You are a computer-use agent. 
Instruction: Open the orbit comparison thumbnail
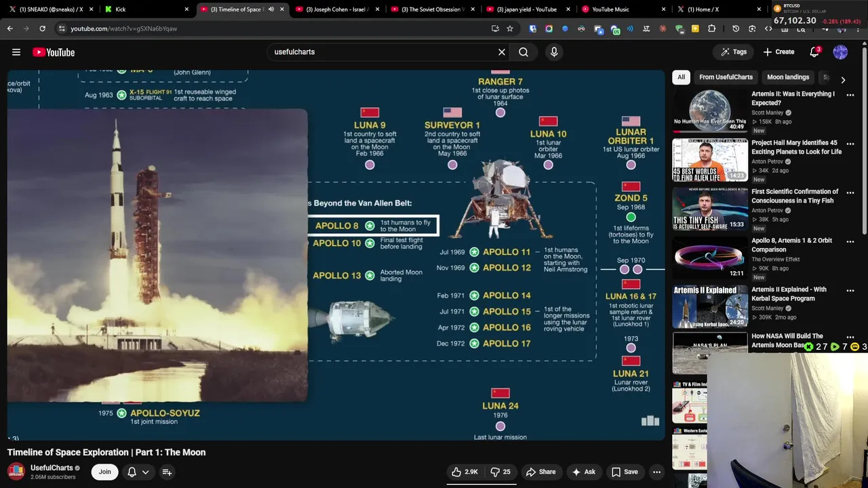710,258
